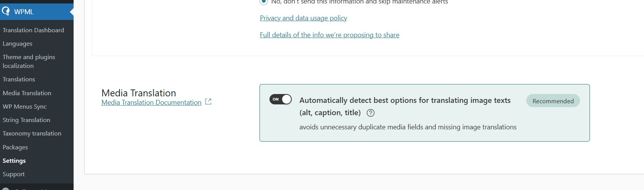
Task: Open the Privacy and data usage policy link
Action: (x=303, y=18)
